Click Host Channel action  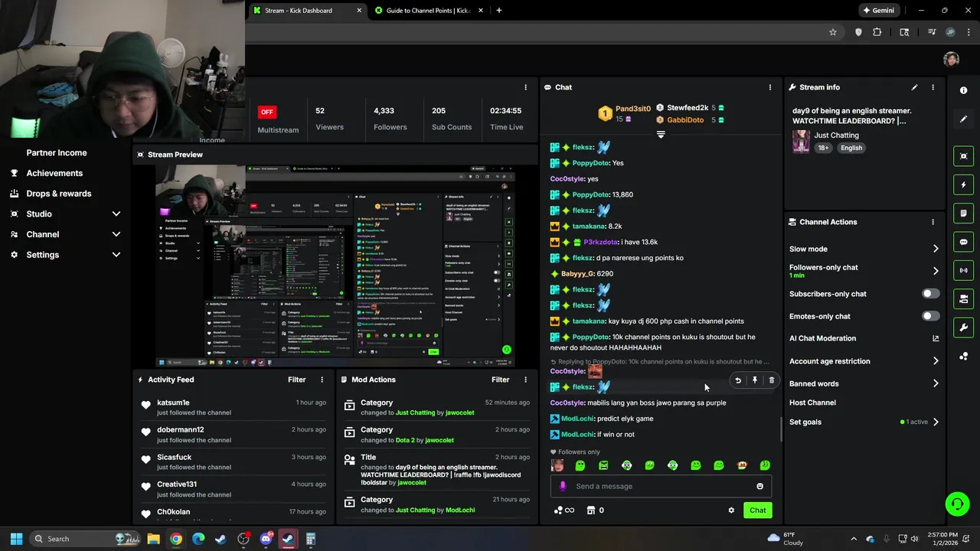pyautogui.click(x=812, y=403)
